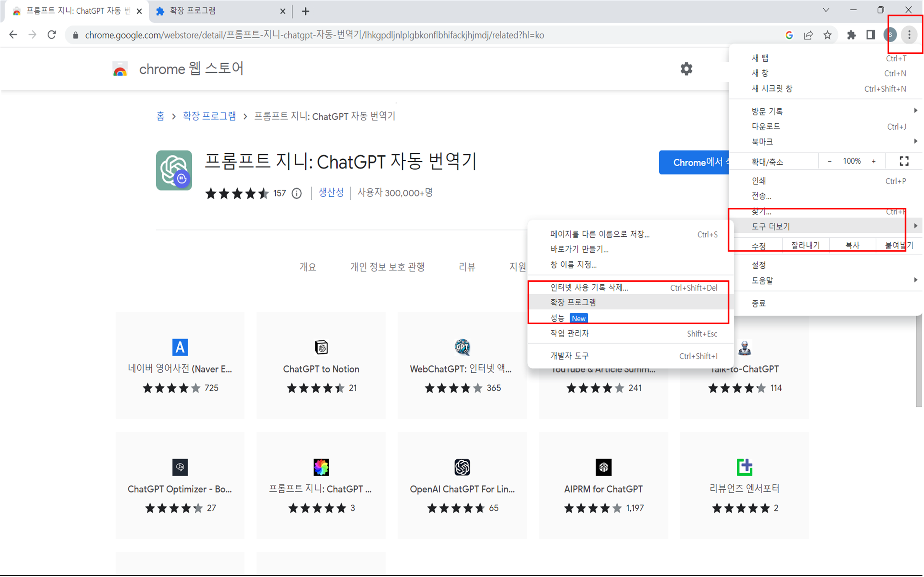
Task: Choose 종료 to quit Chrome
Action: click(825, 303)
